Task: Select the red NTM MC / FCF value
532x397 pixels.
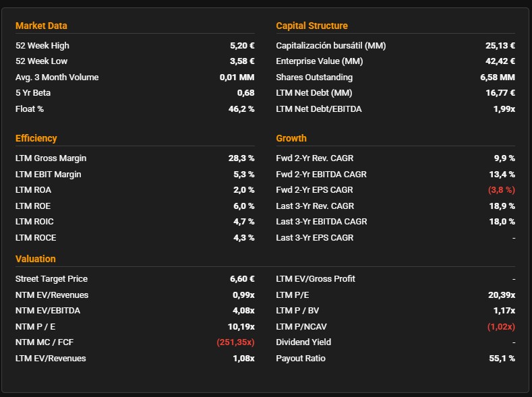Action: [235, 342]
